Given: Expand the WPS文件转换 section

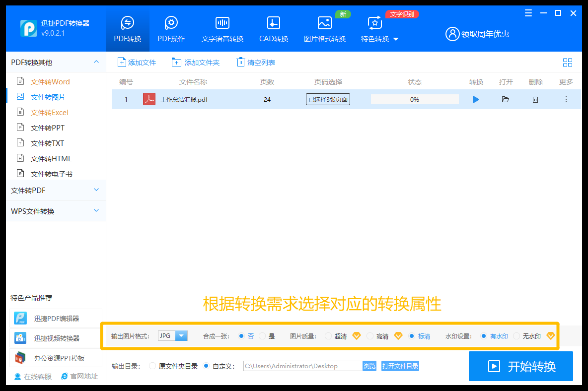Looking at the screenshot, I should tap(56, 211).
